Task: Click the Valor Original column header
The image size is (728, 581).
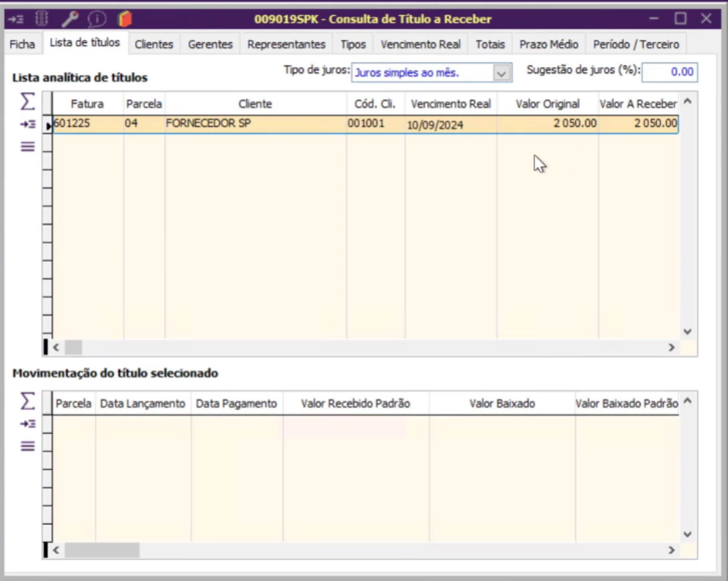Action: (x=547, y=104)
